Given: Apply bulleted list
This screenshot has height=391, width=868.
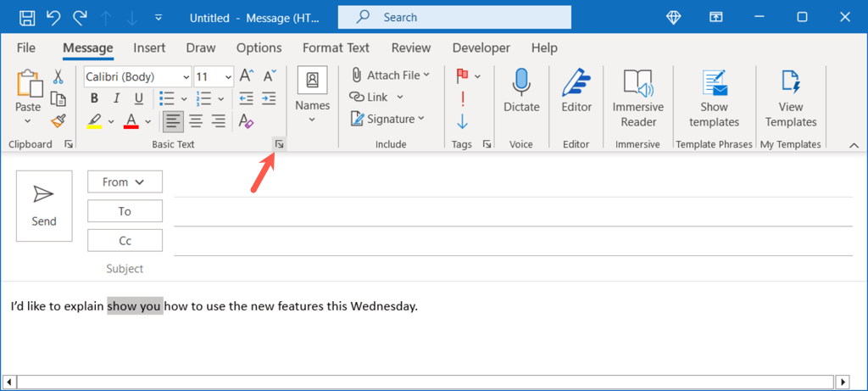Looking at the screenshot, I should tap(167, 98).
